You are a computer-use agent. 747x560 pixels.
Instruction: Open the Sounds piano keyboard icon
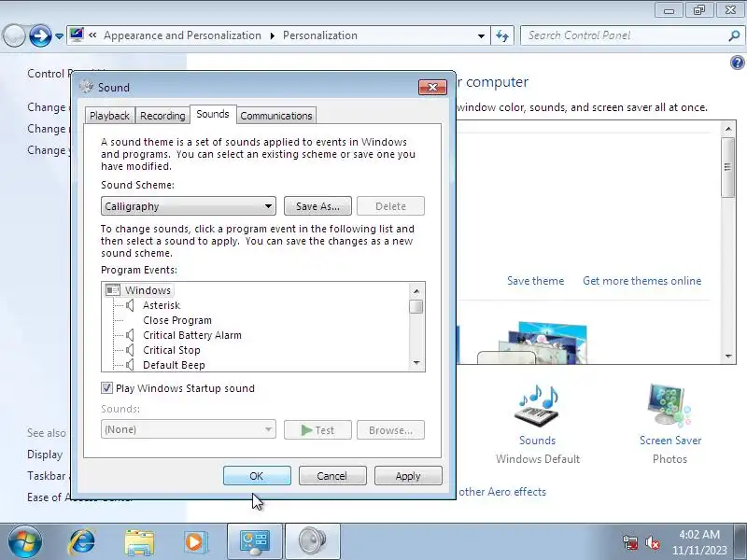[x=538, y=406]
